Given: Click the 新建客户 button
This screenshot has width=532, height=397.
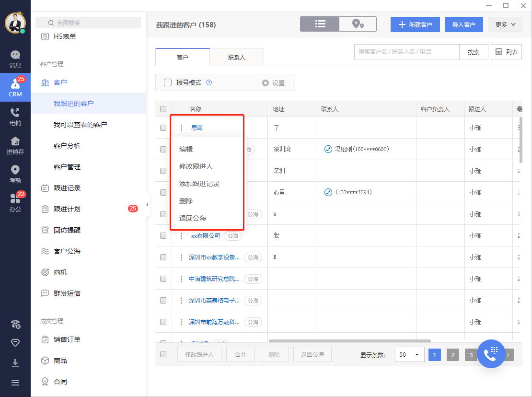Looking at the screenshot, I should click(x=415, y=24).
